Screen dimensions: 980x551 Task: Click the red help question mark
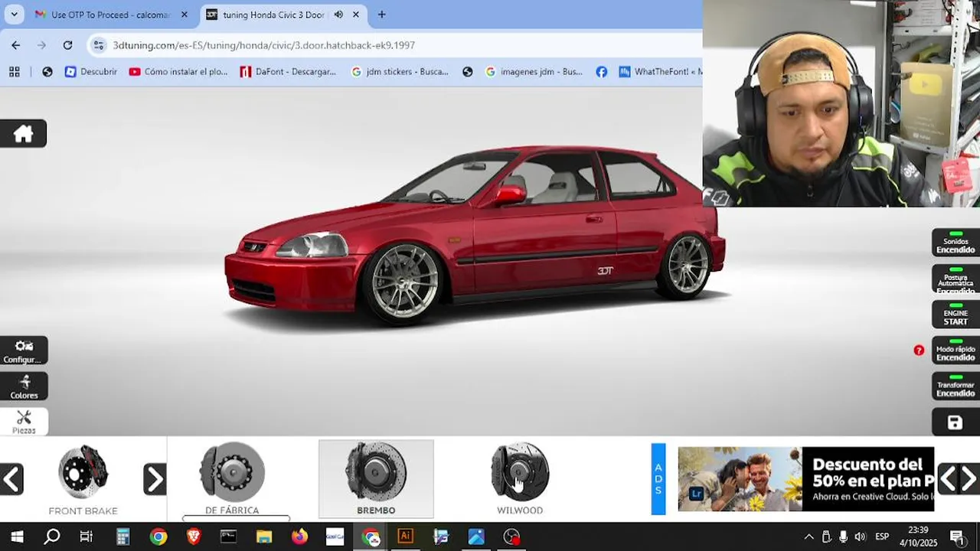point(919,350)
